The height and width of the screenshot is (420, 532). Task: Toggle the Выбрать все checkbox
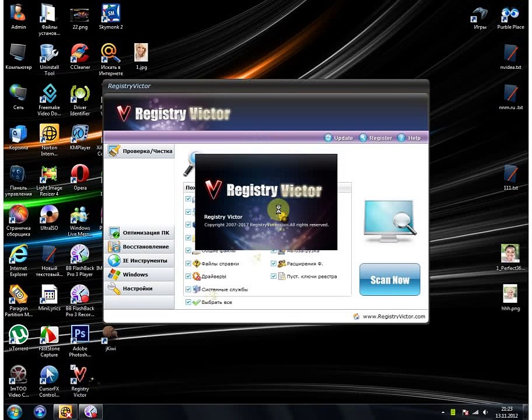(188, 302)
